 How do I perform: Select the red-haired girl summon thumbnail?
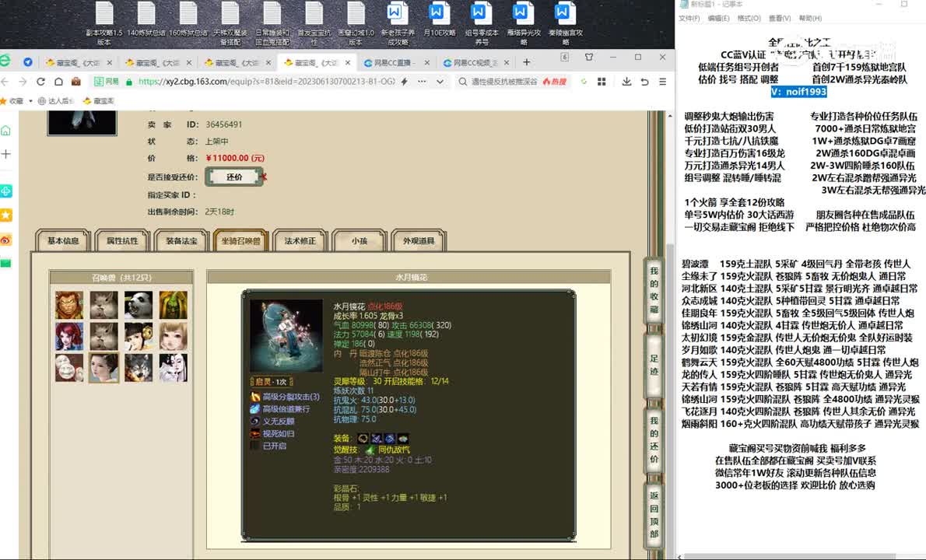(x=69, y=336)
